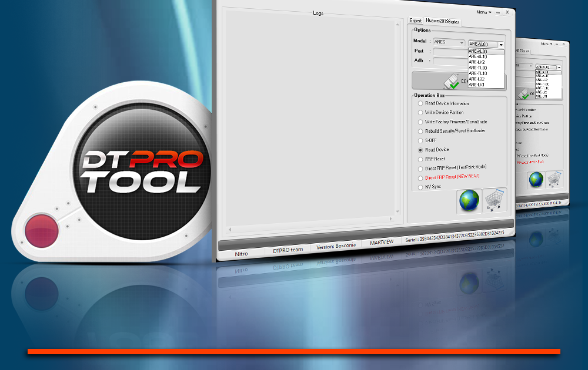Click the Serial number status entry
This screenshot has height=370, width=588.
click(455, 236)
